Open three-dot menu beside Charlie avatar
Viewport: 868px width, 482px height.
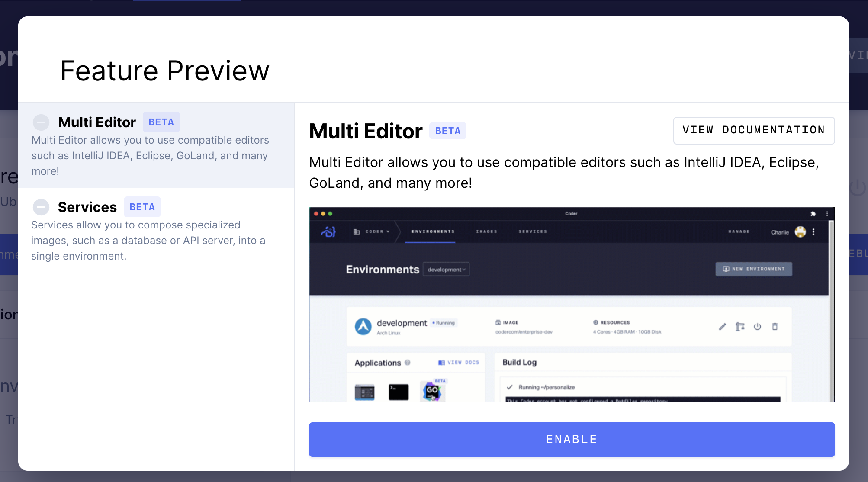click(x=813, y=232)
